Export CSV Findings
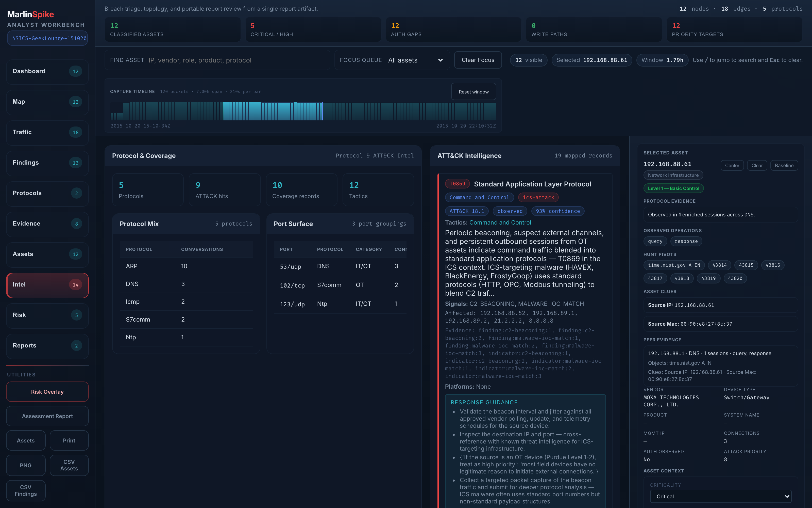 coord(26,490)
